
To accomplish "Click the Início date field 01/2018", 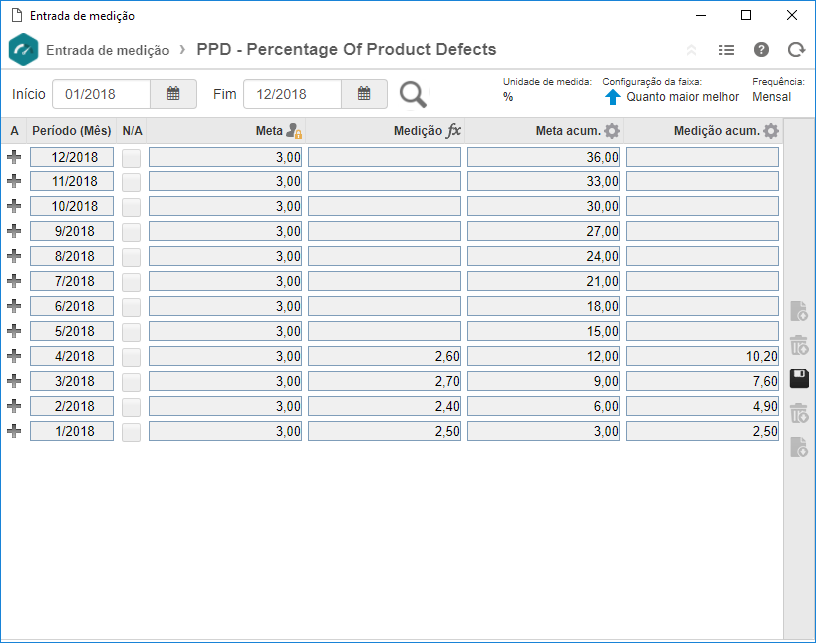I will 101,94.
